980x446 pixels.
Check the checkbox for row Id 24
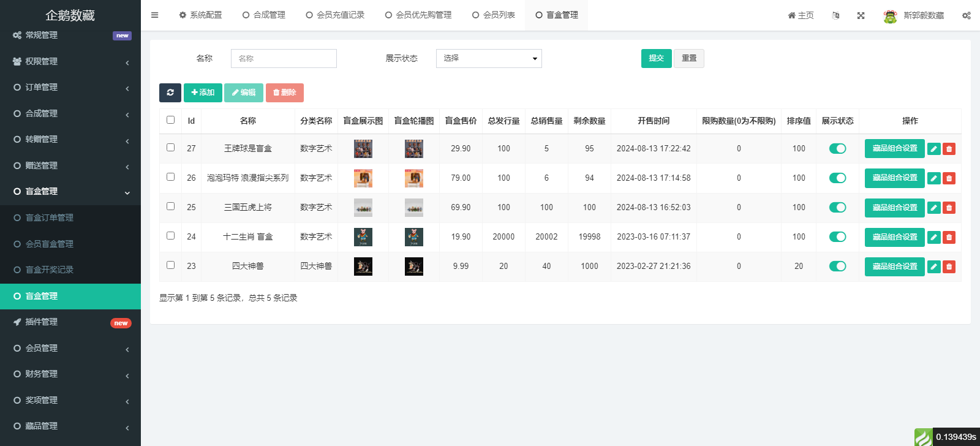170,236
